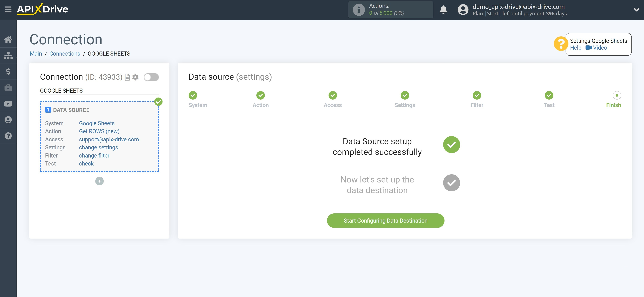Toggle the System step checkmark
The width and height of the screenshot is (644, 297).
tap(193, 95)
